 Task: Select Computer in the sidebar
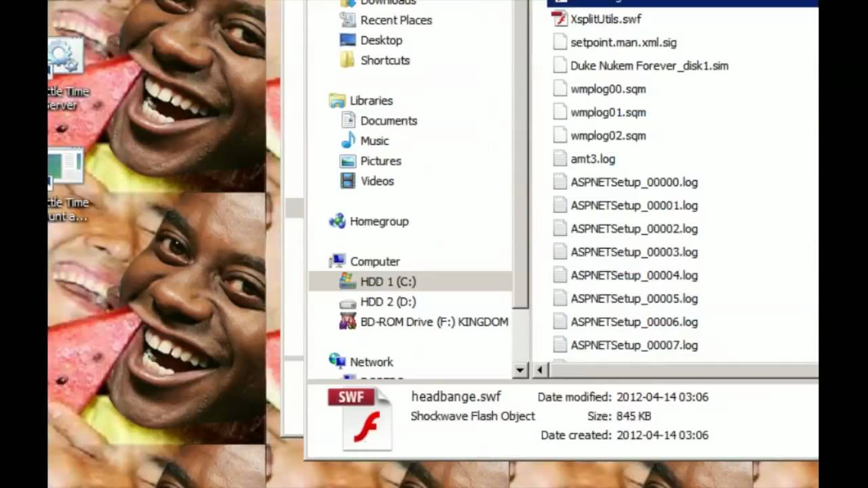(374, 262)
